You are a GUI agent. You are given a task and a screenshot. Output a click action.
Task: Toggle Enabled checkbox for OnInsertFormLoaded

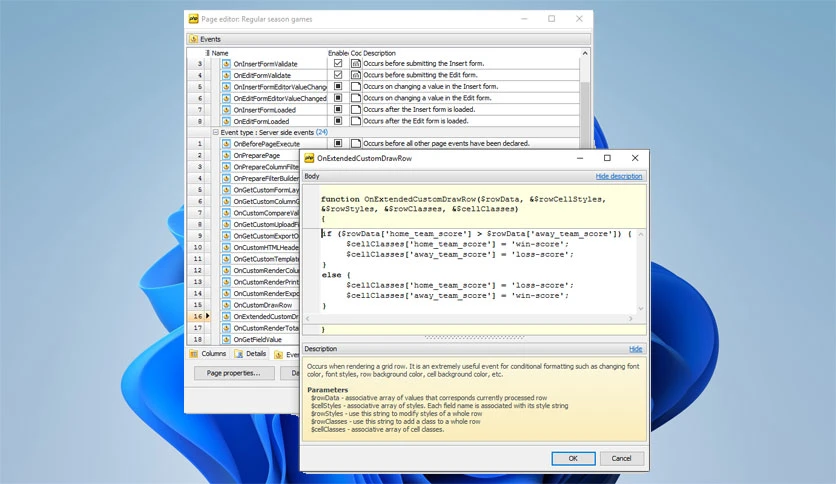(x=338, y=109)
